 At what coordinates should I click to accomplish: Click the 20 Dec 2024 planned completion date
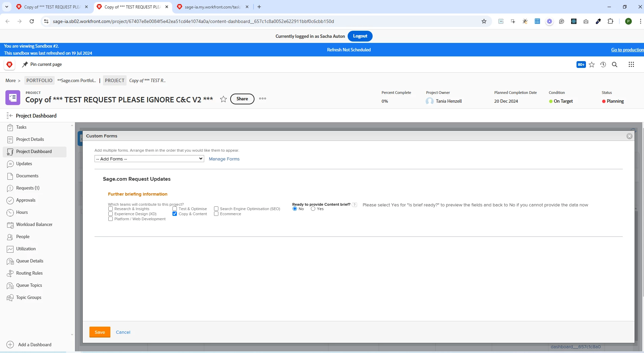click(x=506, y=101)
